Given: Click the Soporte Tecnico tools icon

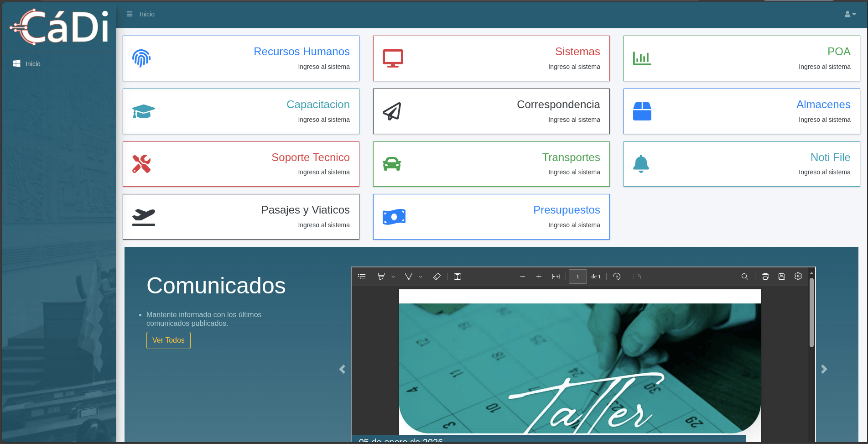Looking at the screenshot, I should pos(141,164).
